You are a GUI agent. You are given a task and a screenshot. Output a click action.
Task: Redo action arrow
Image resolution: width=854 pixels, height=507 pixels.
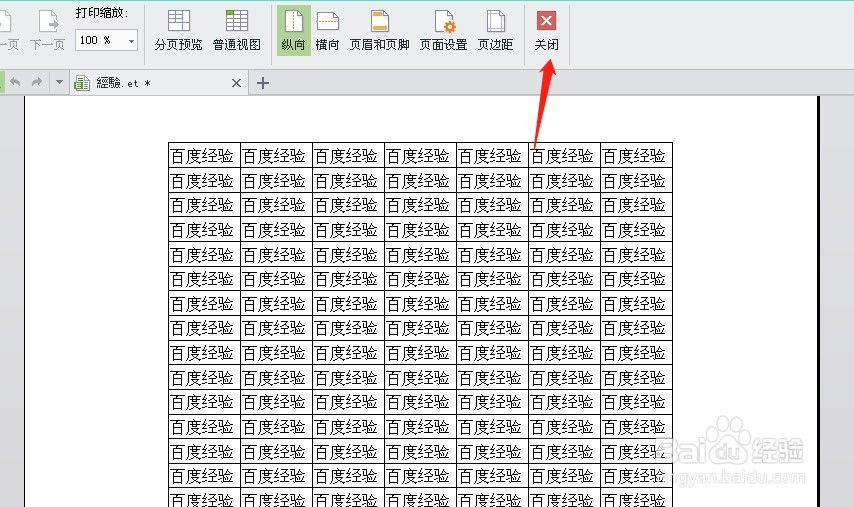coord(36,82)
